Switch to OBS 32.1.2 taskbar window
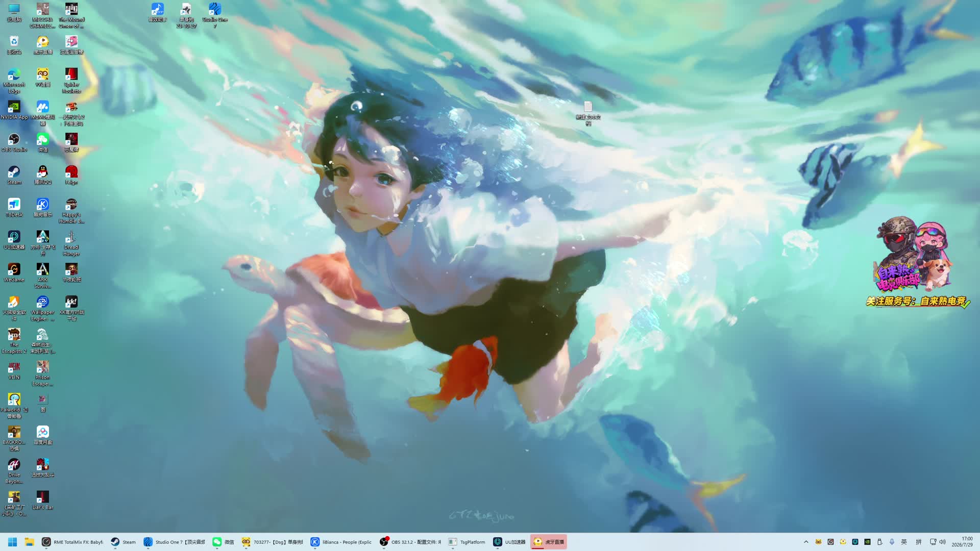This screenshot has width=980, height=551. pyautogui.click(x=410, y=542)
